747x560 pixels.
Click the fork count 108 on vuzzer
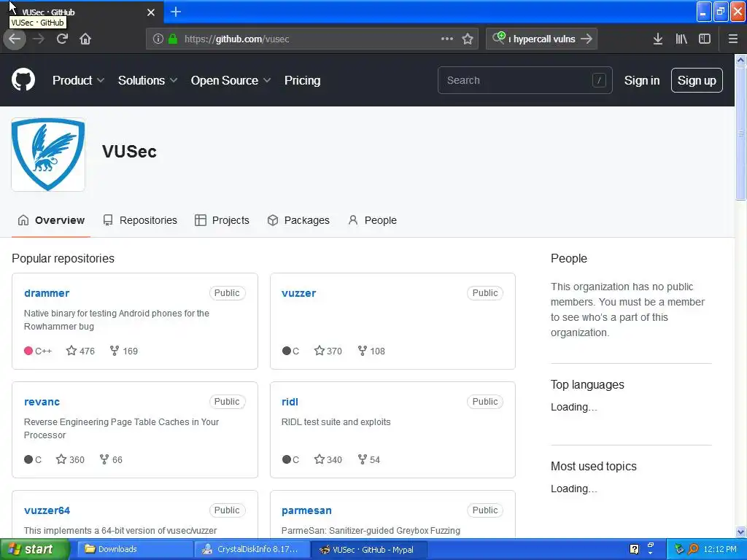tap(371, 351)
